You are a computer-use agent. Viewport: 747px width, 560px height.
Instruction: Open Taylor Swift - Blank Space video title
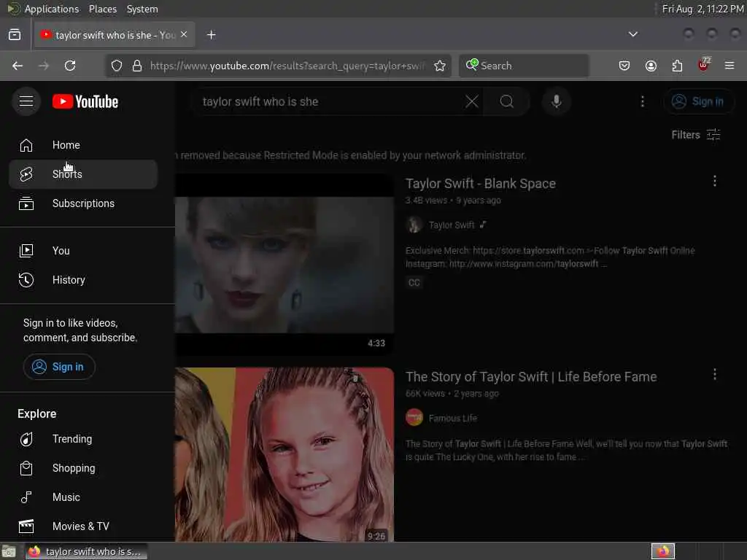[x=481, y=184]
